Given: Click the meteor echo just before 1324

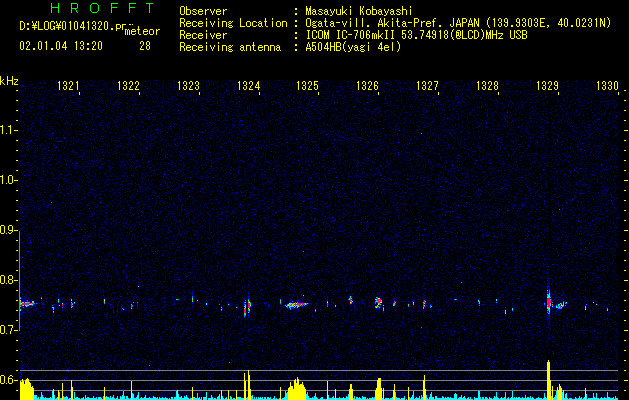Looking at the screenshot, I should coord(247,306).
